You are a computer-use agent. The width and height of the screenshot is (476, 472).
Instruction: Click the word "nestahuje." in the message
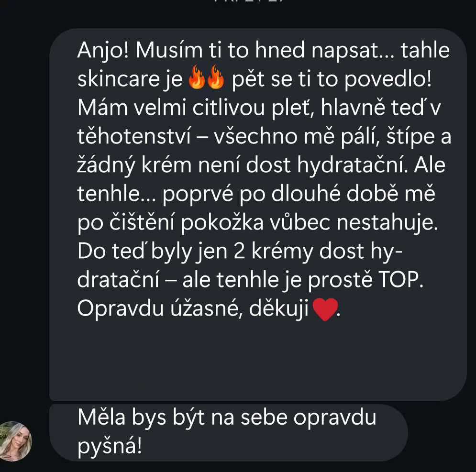(387, 222)
